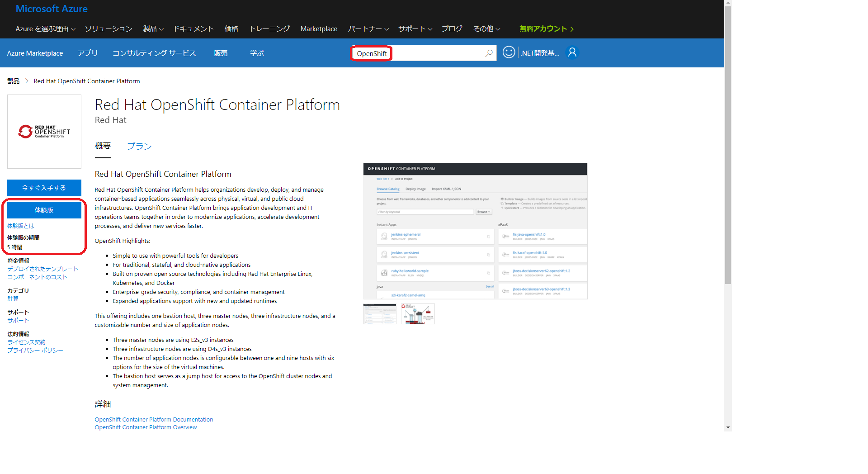This screenshot has width=868, height=474.
Task: Click the smiley feedback icon
Action: click(509, 52)
